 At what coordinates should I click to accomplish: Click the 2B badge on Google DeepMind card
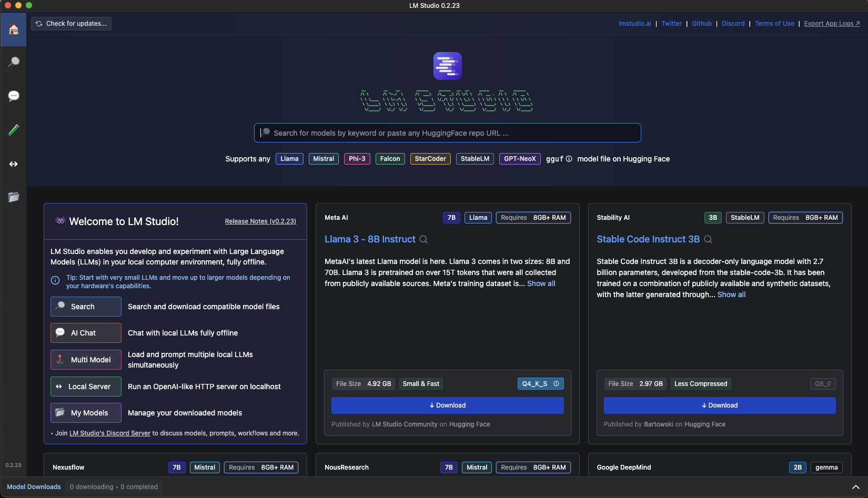(798, 467)
